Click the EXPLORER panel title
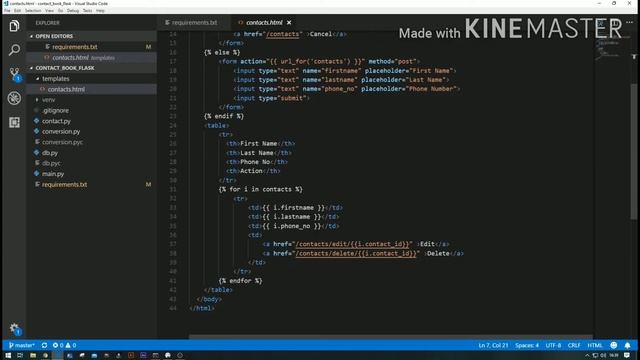Viewport: 640px width, 360px height. (47, 23)
